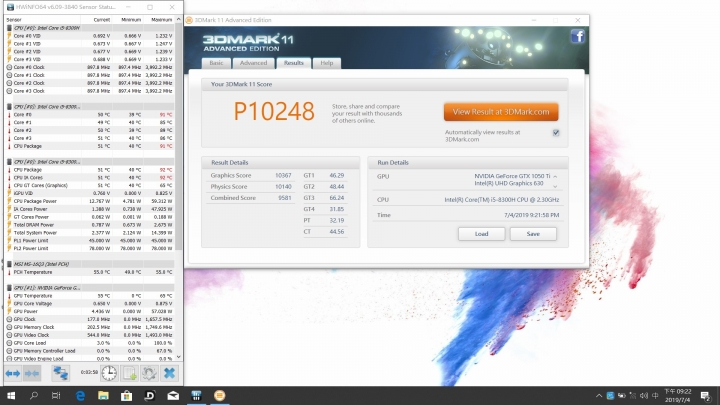Viewport: 720px width, 405px height.
Task: Open Microsoft Store from taskbar
Action: click(126, 395)
